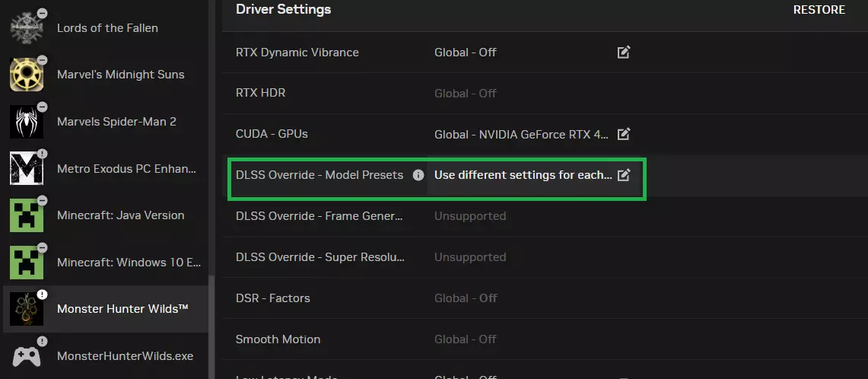Click alert badge on Metro Exodus
The image size is (868, 379).
pyautogui.click(x=43, y=154)
